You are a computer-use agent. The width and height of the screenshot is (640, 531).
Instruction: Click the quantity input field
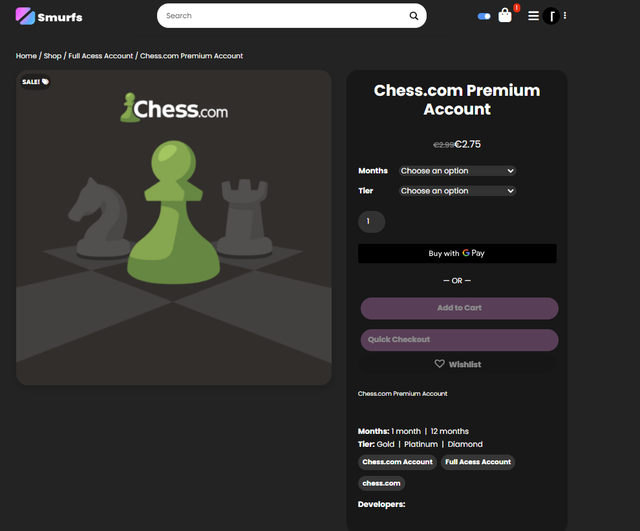click(371, 222)
